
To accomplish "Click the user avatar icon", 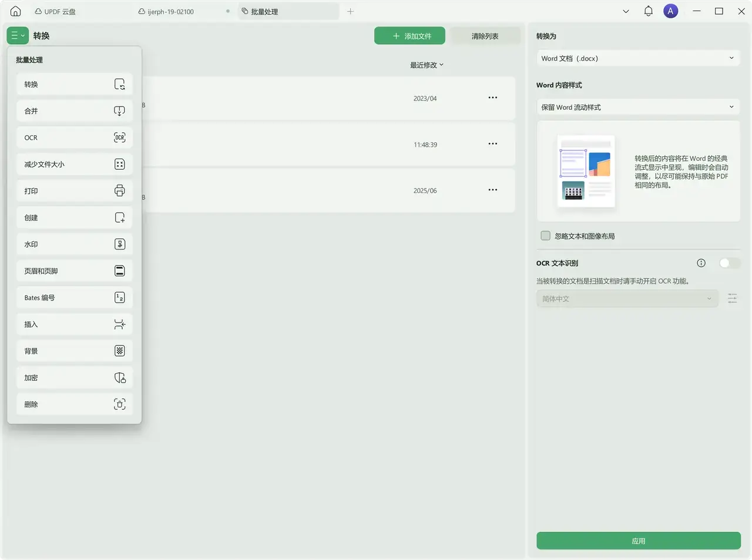I will click(670, 11).
